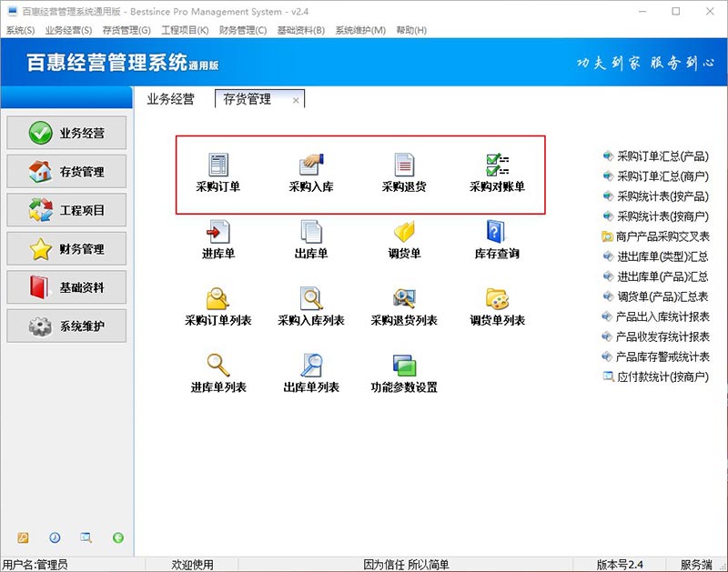Open the 调货单列表 transfer list icon

tap(497, 306)
